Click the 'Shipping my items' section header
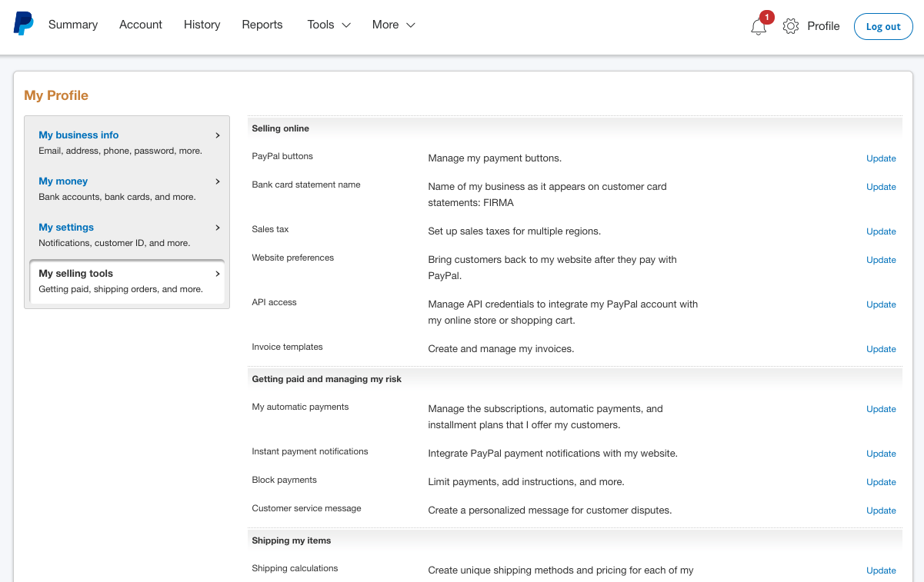 pyautogui.click(x=291, y=540)
